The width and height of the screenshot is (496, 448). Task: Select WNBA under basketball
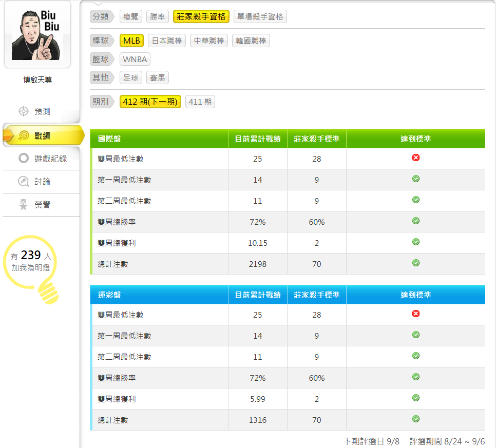pos(135,59)
